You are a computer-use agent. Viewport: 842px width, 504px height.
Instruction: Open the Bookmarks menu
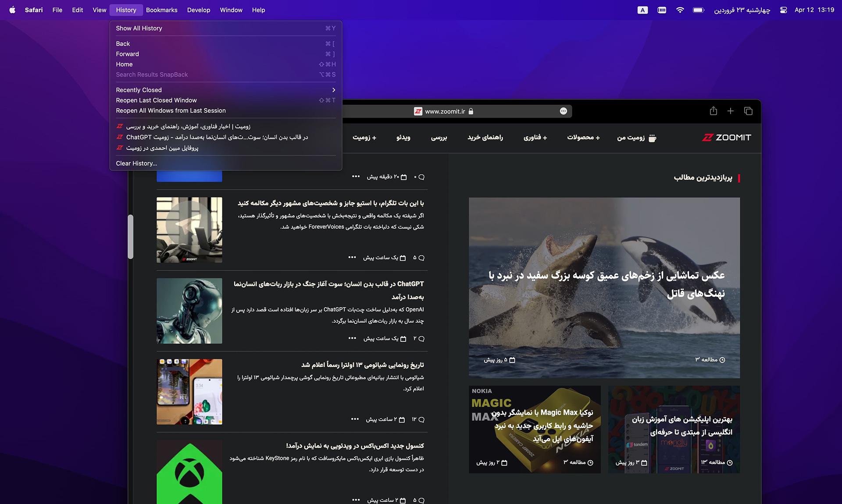tap(161, 10)
